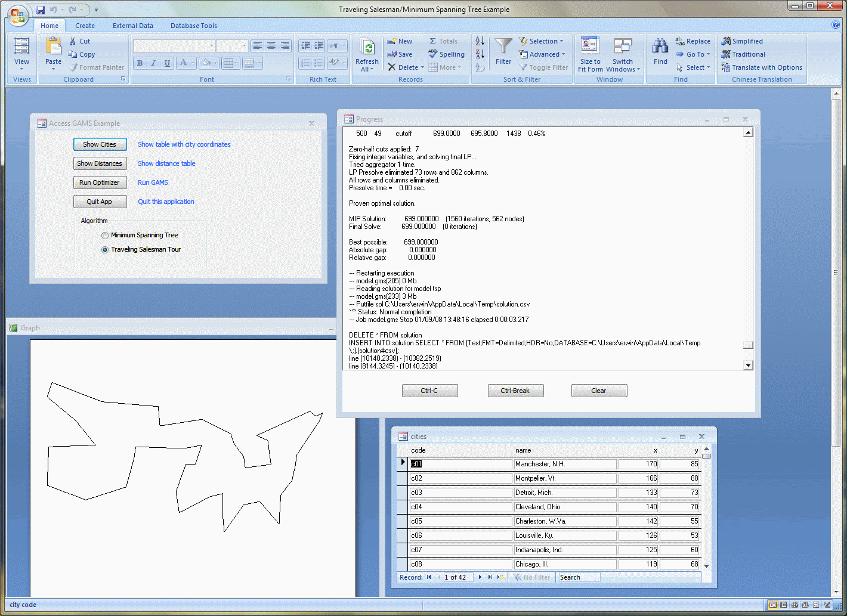Cut the selection
The image size is (847, 616).
pyautogui.click(x=80, y=41)
